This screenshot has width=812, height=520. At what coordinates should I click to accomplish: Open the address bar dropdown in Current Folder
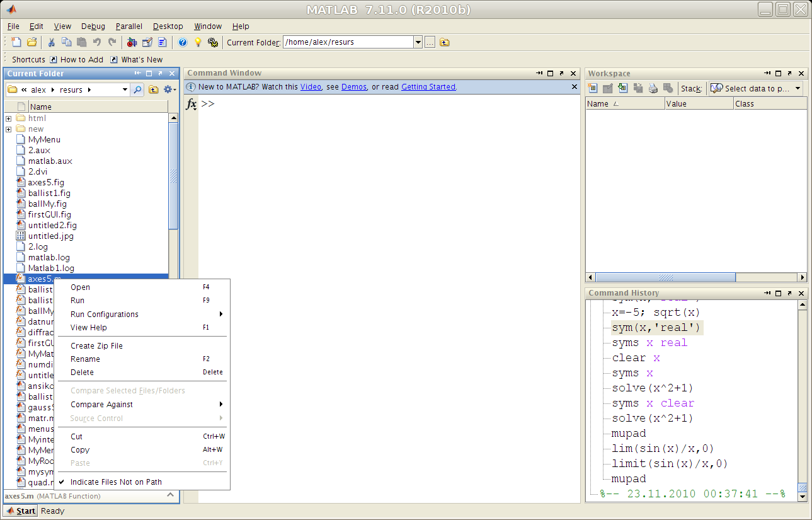pos(125,90)
